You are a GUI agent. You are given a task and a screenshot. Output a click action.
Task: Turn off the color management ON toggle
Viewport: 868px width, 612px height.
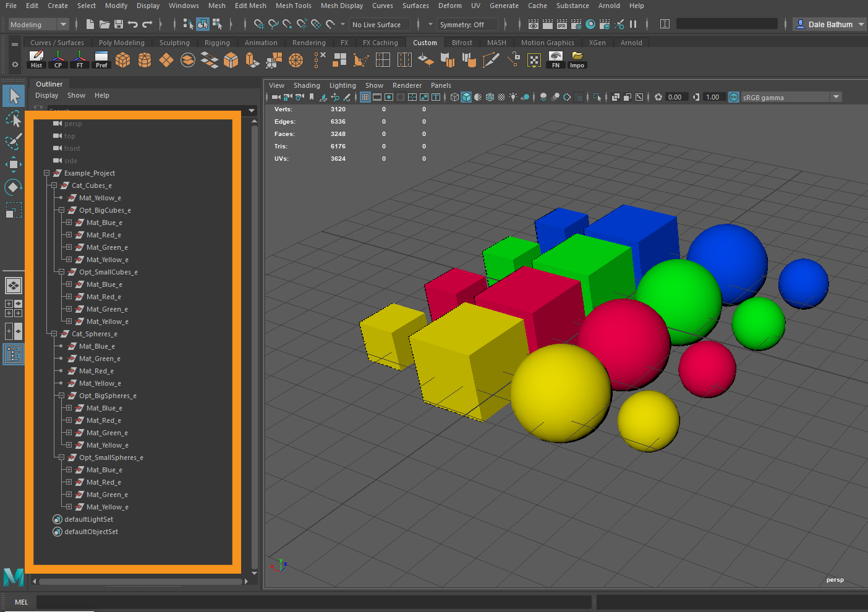[734, 97]
